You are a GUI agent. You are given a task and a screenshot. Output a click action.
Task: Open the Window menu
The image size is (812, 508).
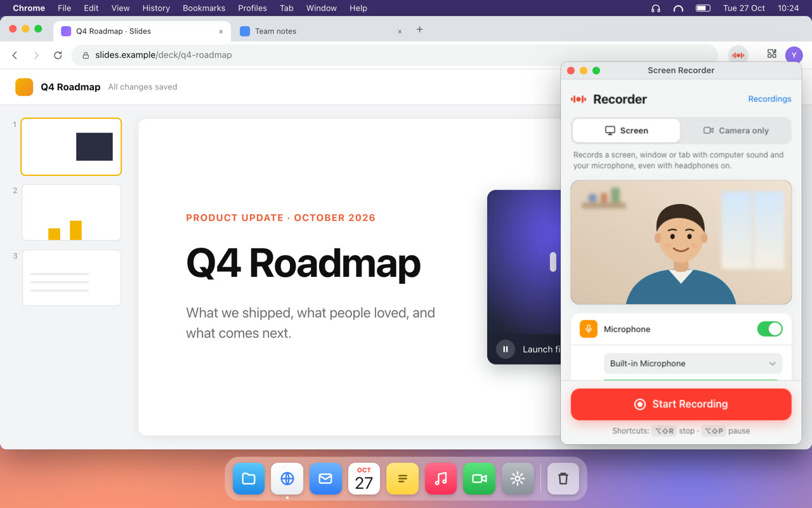click(x=322, y=8)
